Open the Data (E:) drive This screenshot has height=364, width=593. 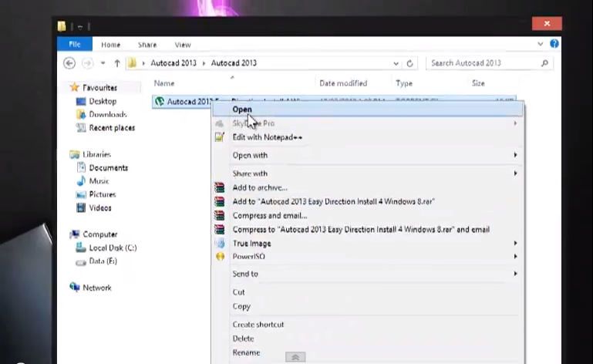[x=103, y=261]
